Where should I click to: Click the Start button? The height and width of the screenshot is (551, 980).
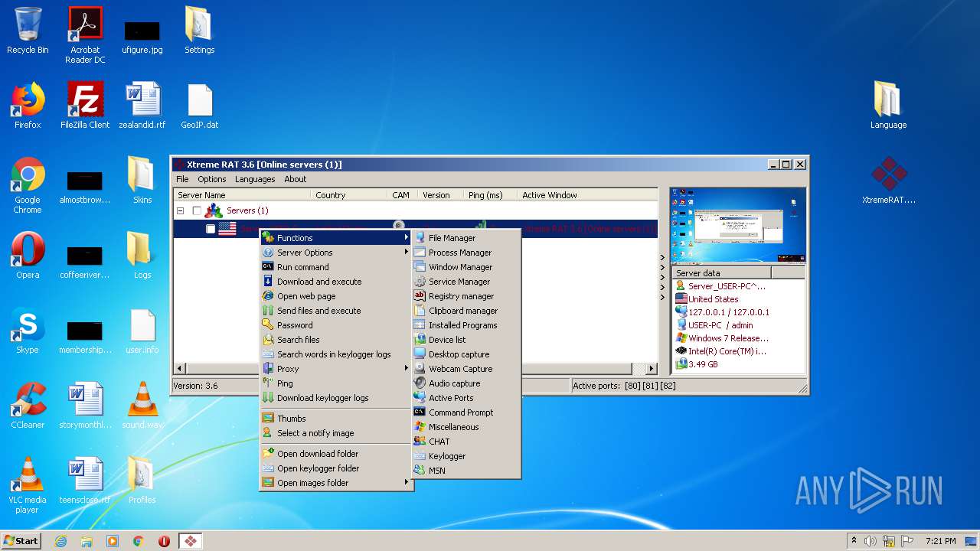21,541
